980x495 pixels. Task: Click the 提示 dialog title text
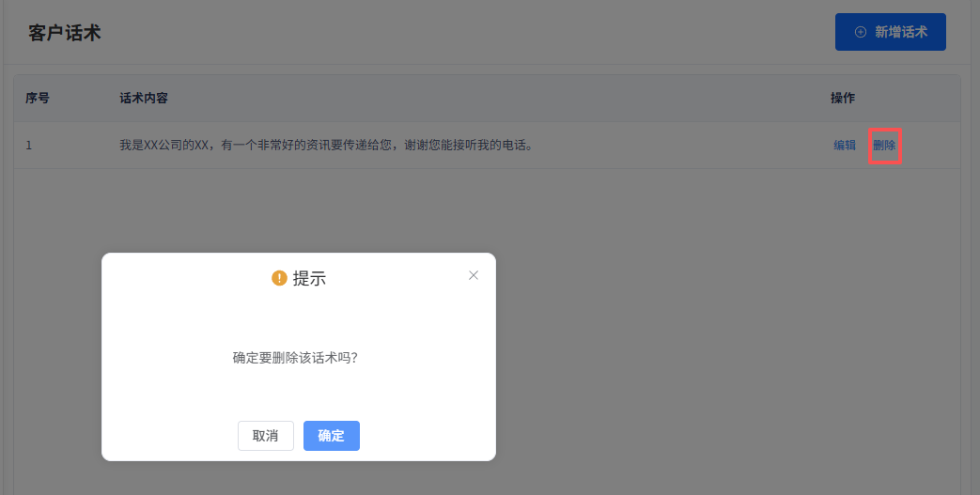click(309, 278)
